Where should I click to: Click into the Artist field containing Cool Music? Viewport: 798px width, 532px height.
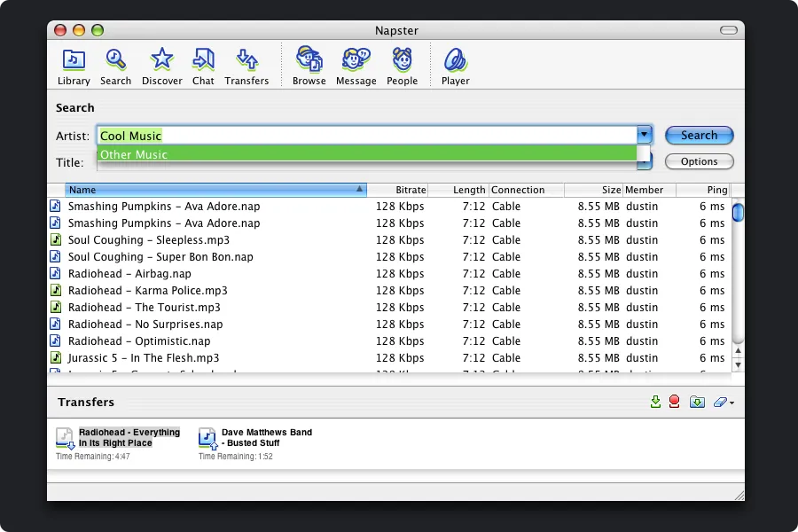point(367,136)
